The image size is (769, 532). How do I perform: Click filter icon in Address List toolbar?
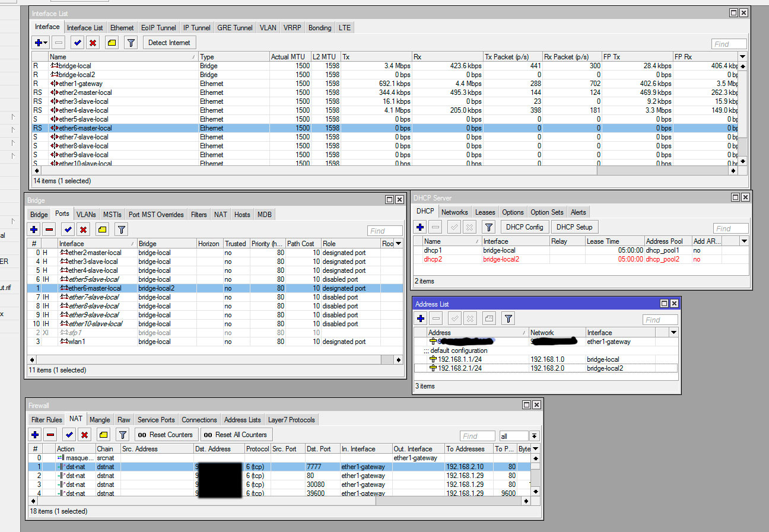point(509,319)
